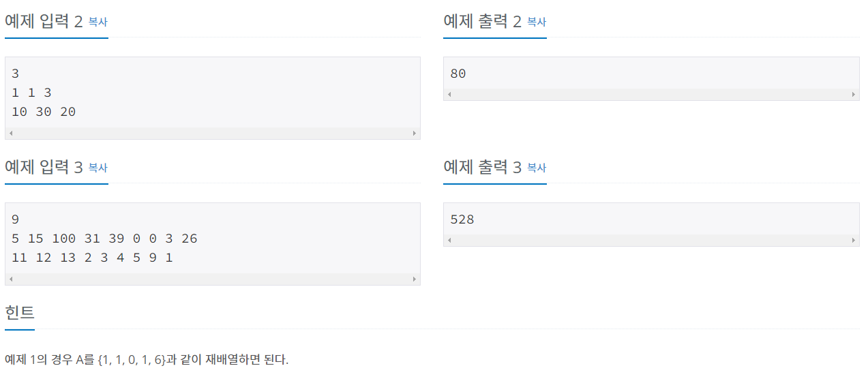This screenshot has width=868, height=381.
Task: Click left scroll arrow in 예제 출력 3 box
Action: 449,240
